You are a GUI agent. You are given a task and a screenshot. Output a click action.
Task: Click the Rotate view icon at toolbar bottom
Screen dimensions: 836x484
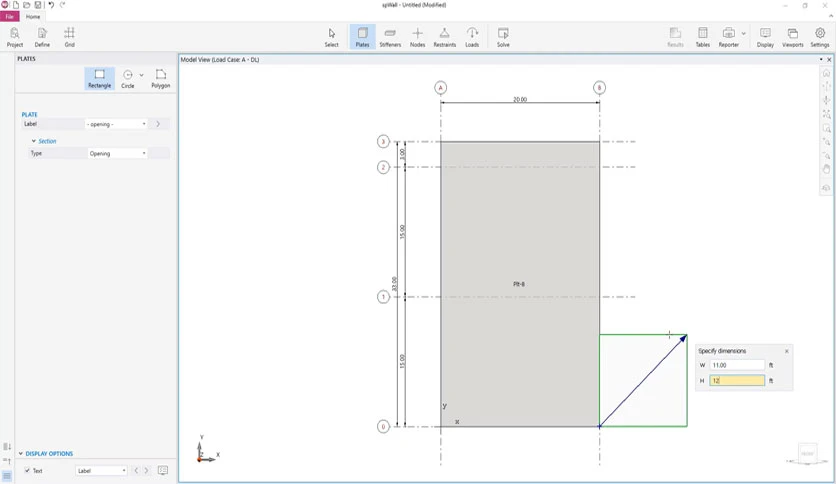coord(826,188)
